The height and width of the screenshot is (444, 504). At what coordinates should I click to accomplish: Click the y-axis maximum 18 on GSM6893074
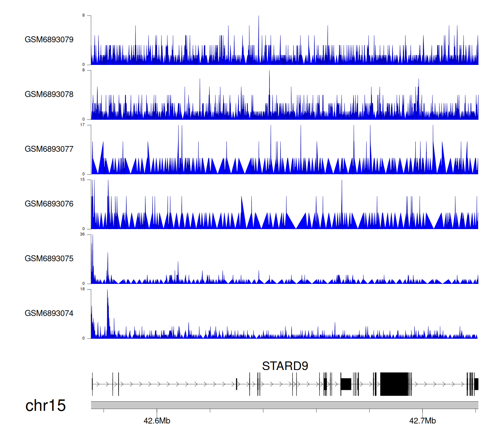point(82,289)
